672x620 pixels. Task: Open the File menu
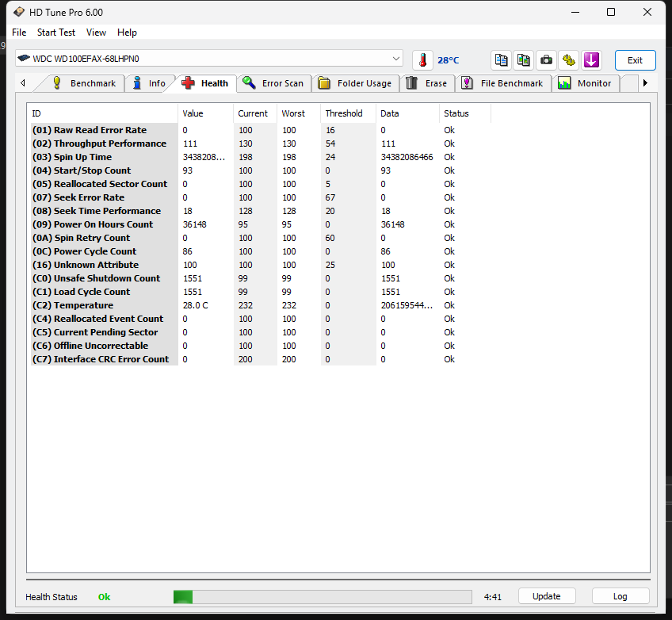pyautogui.click(x=19, y=33)
